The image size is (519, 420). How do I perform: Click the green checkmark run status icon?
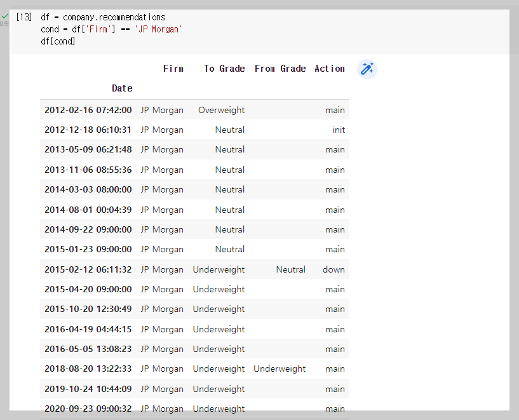pos(5,16)
